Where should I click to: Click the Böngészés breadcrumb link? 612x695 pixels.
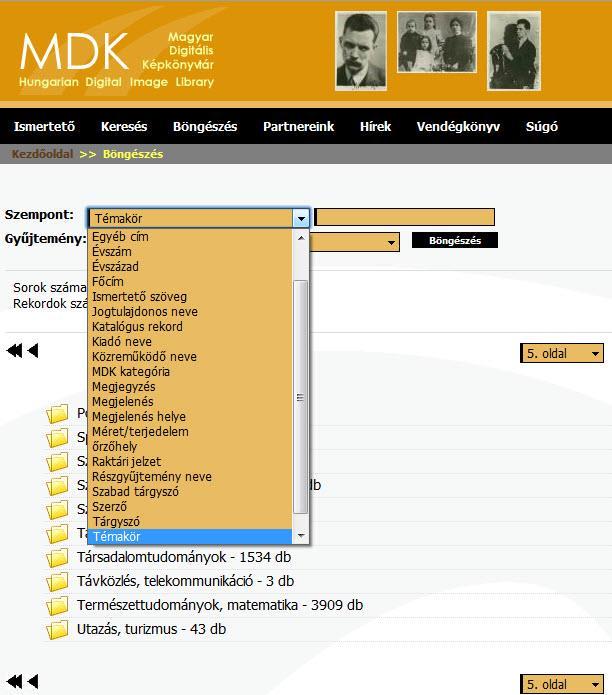(x=133, y=154)
